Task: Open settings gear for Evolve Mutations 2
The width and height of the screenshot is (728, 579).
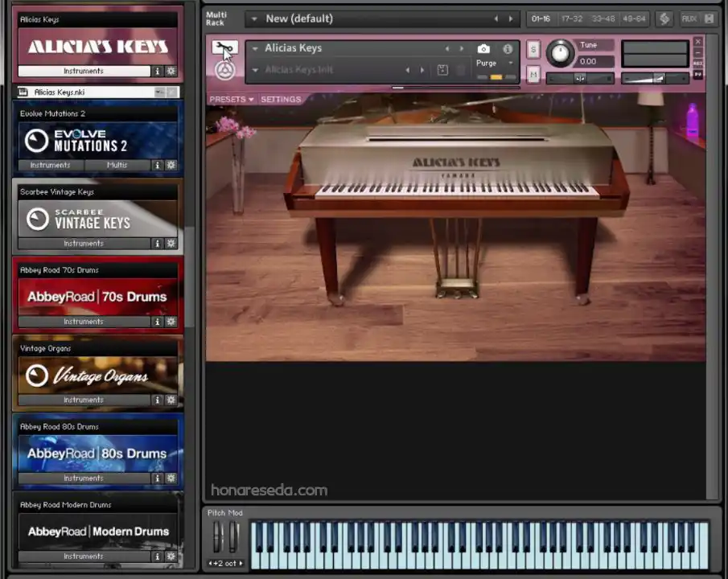Action: point(171,165)
